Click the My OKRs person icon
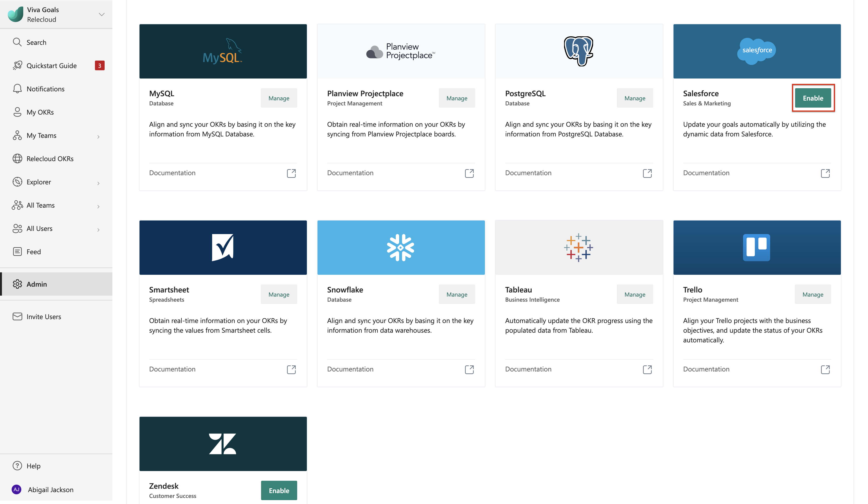 coord(17,112)
